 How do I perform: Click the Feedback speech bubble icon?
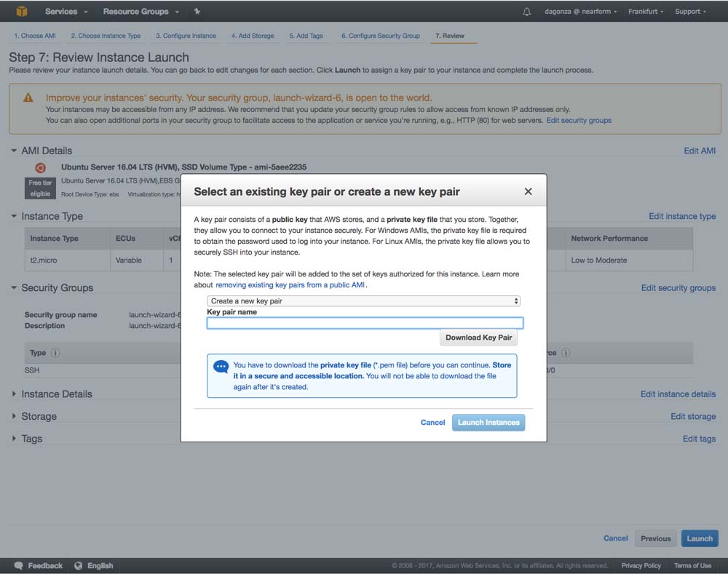[x=18, y=565]
